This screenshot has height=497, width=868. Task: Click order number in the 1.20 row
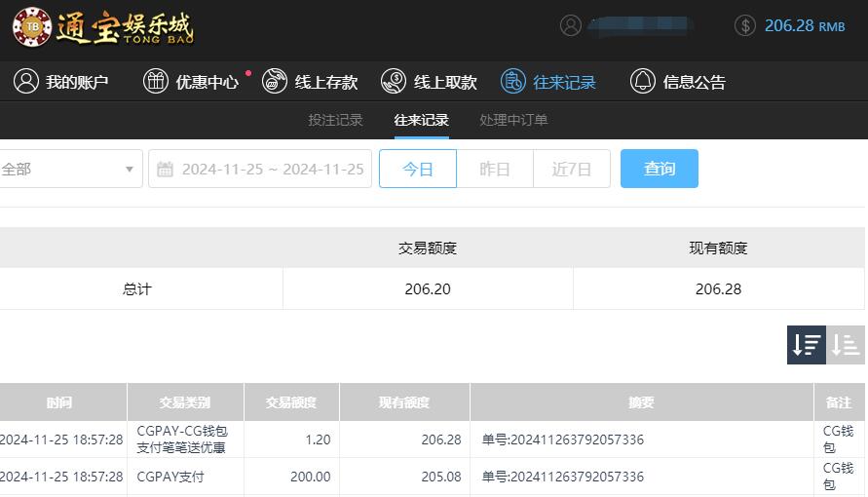pos(563,440)
